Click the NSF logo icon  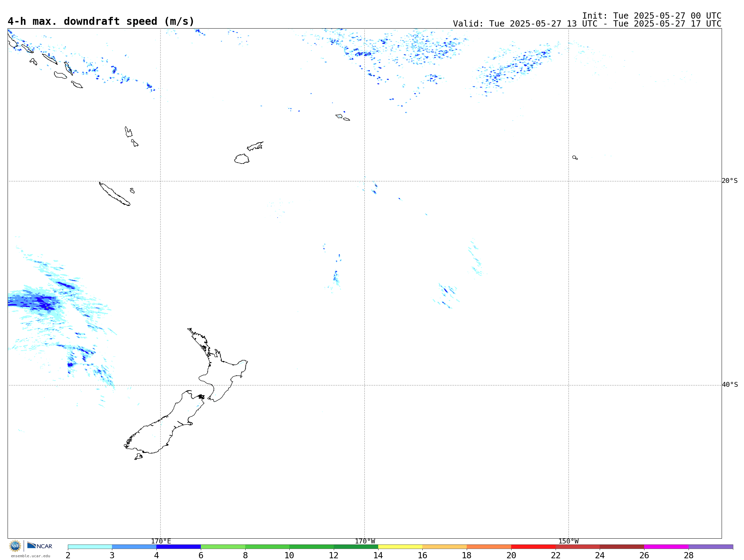[15, 546]
